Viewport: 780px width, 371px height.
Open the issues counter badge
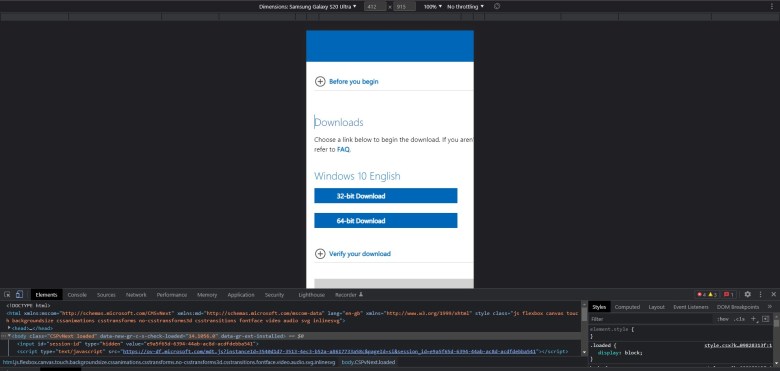tap(728, 294)
